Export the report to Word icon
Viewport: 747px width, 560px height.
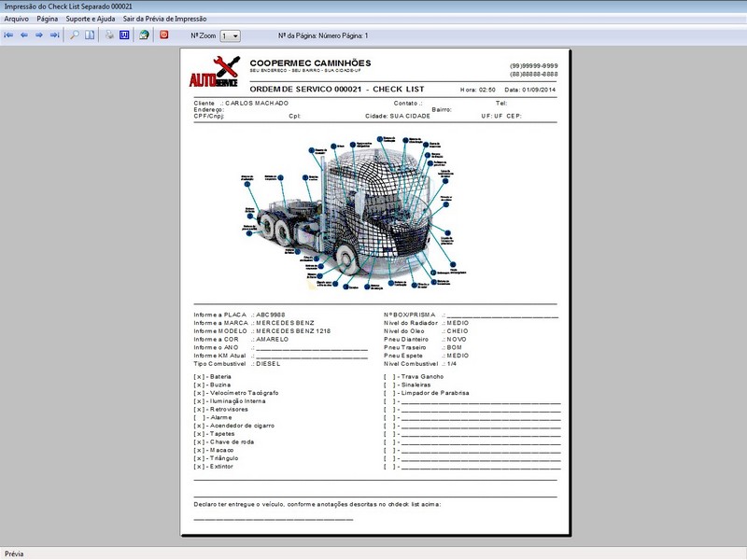[124, 35]
